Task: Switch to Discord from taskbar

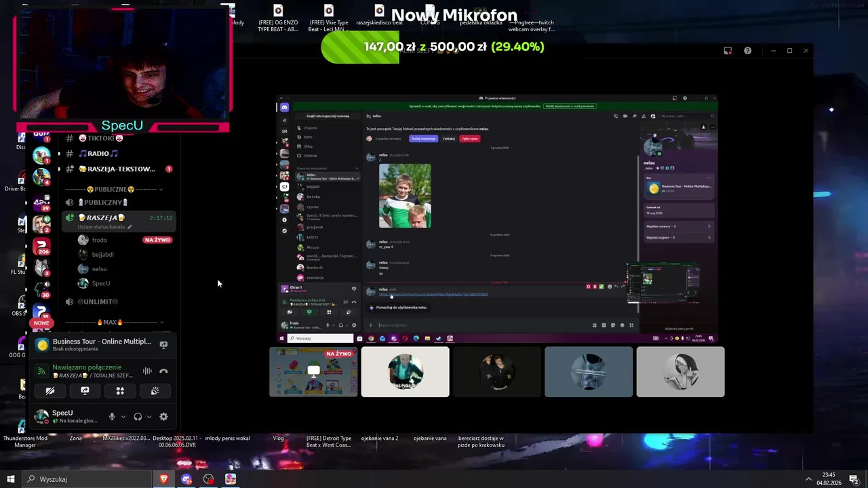Action: pos(186,479)
